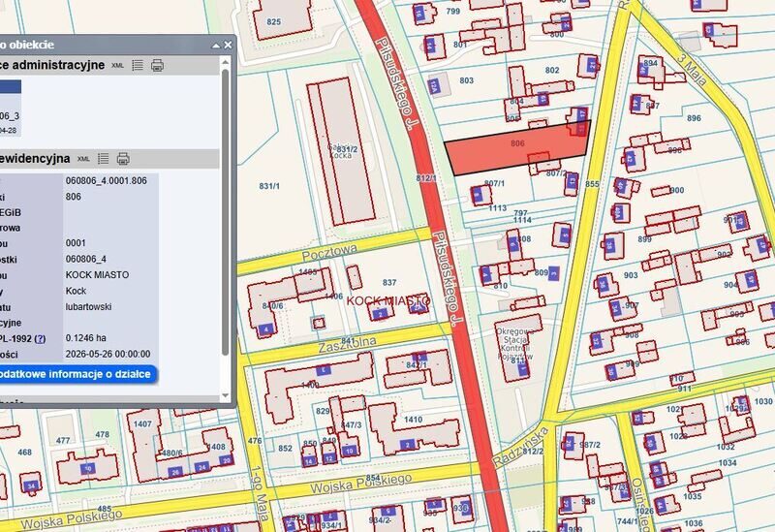This screenshot has width=775, height=532.
Task: Open list view icon in administracyjne header
Action: (138, 65)
